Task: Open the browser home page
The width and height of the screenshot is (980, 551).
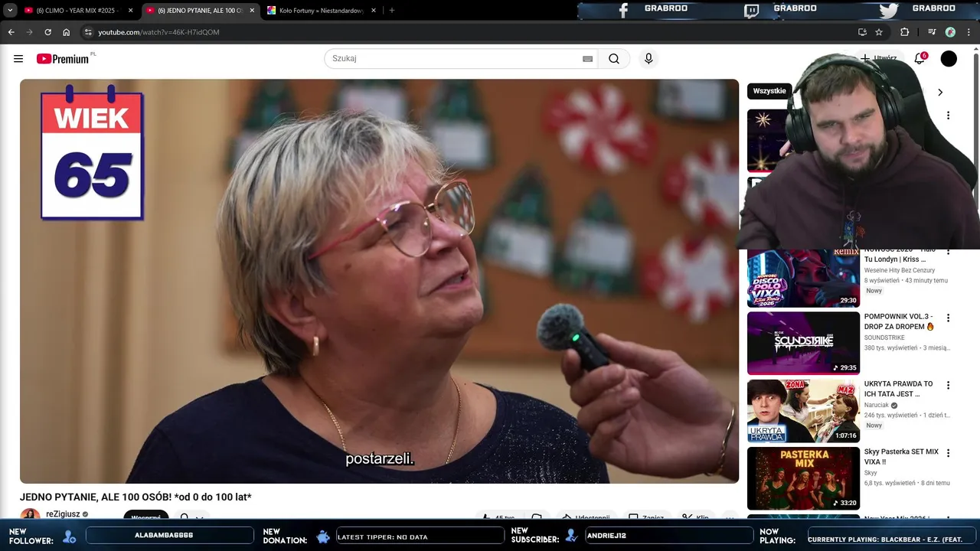Action: point(66,32)
